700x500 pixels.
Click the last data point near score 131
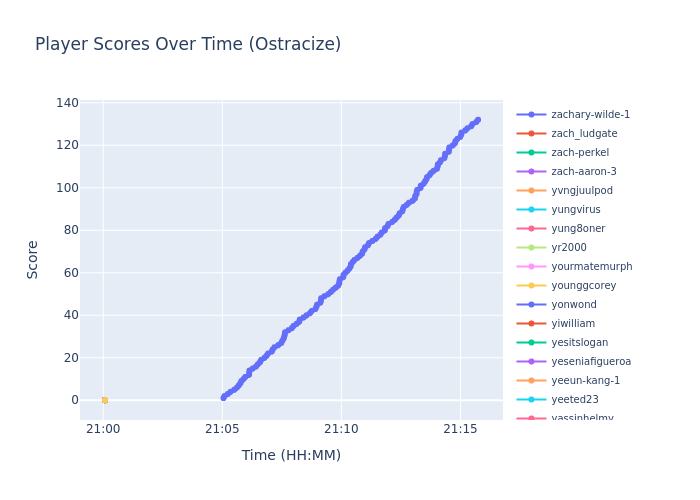pyautogui.click(x=477, y=120)
